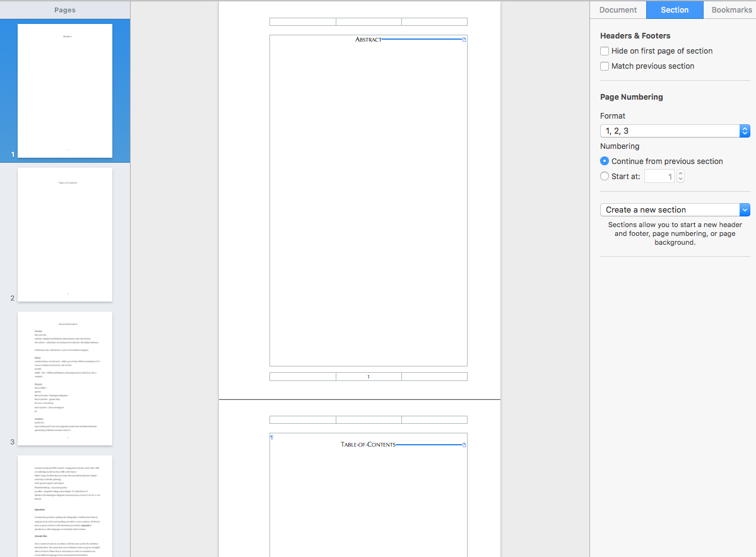Select the fourth page thumbnail
This screenshot has height=557, width=756.
click(x=65, y=506)
